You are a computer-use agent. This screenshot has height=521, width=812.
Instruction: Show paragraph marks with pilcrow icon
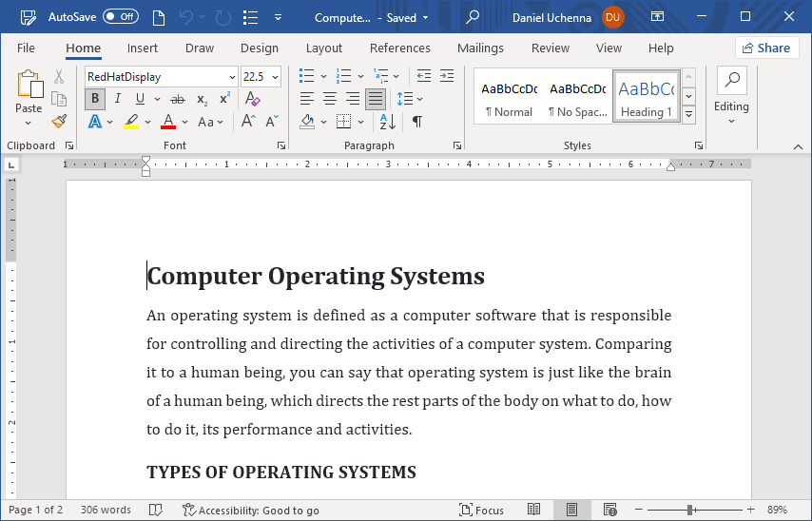pos(416,122)
